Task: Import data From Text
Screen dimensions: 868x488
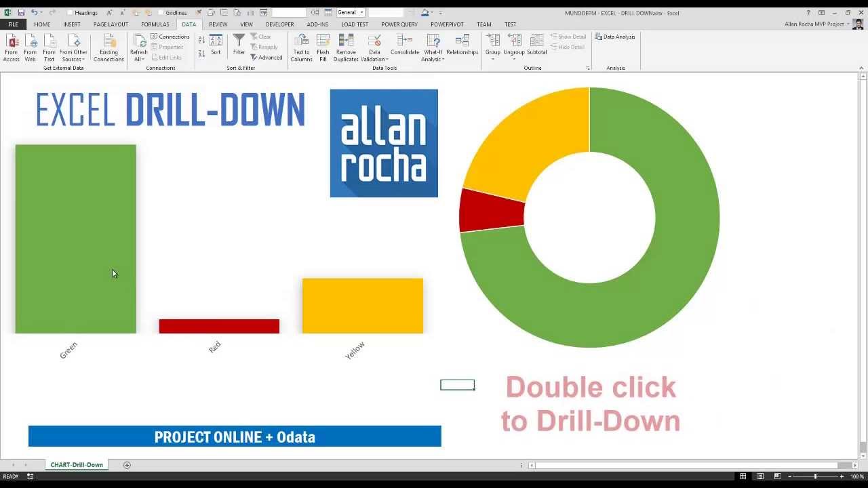Action: (49, 47)
